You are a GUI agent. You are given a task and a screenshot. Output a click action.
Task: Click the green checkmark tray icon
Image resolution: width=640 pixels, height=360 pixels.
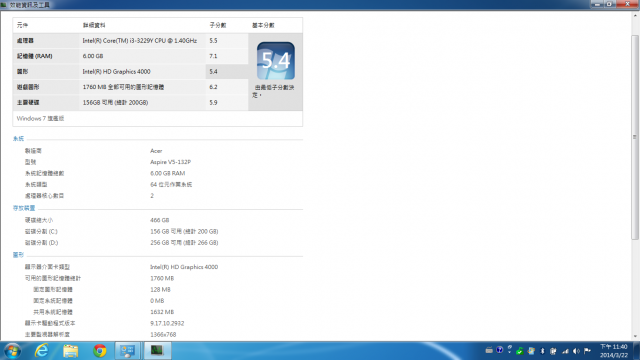coord(520,351)
